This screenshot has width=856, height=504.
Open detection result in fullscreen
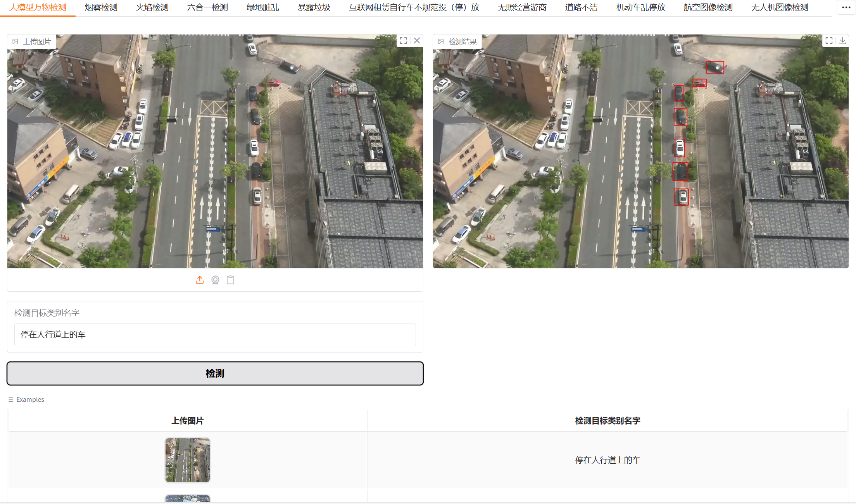coord(829,41)
